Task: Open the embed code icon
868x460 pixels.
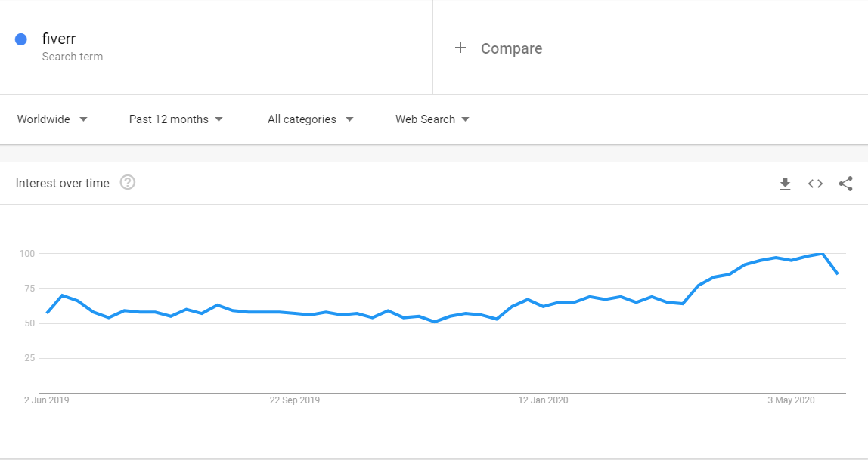Action: click(x=815, y=184)
